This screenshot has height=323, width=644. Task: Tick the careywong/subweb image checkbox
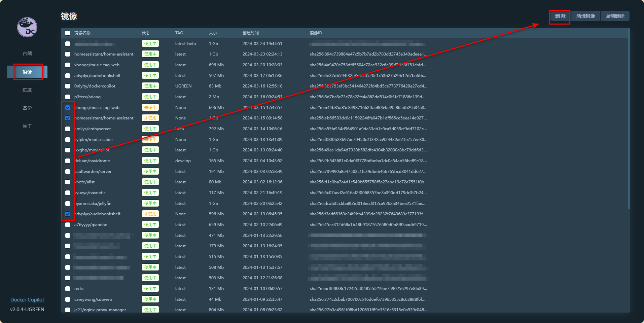coord(68,299)
